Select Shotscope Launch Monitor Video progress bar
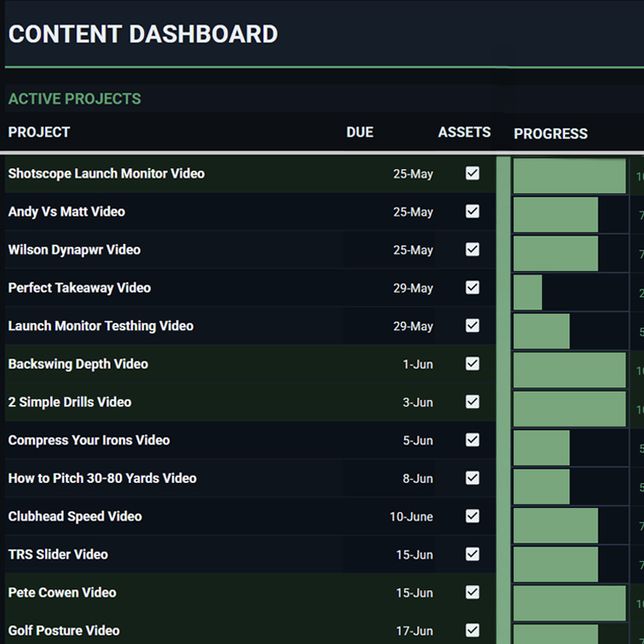Image resolution: width=644 pixels, height=644 pixels. click(x=569, y=175)
